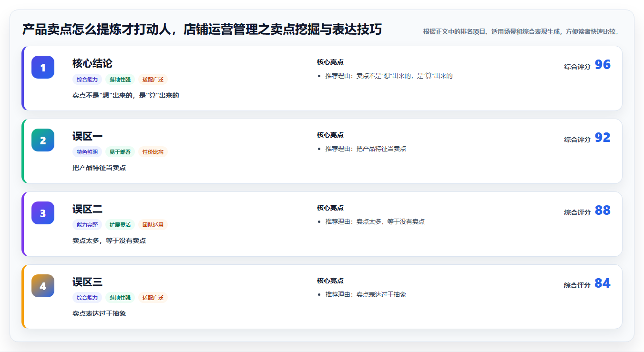Click the score value 88
Image resolution: width=644 pixels, height=352 pixels.
(x=603, y=211)
